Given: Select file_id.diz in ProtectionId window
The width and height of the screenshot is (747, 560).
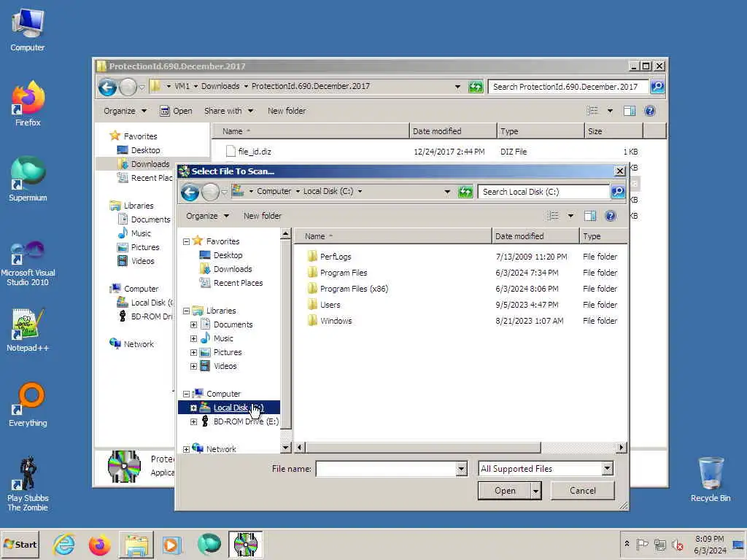Looking at the screenshot, I should 255,152.
